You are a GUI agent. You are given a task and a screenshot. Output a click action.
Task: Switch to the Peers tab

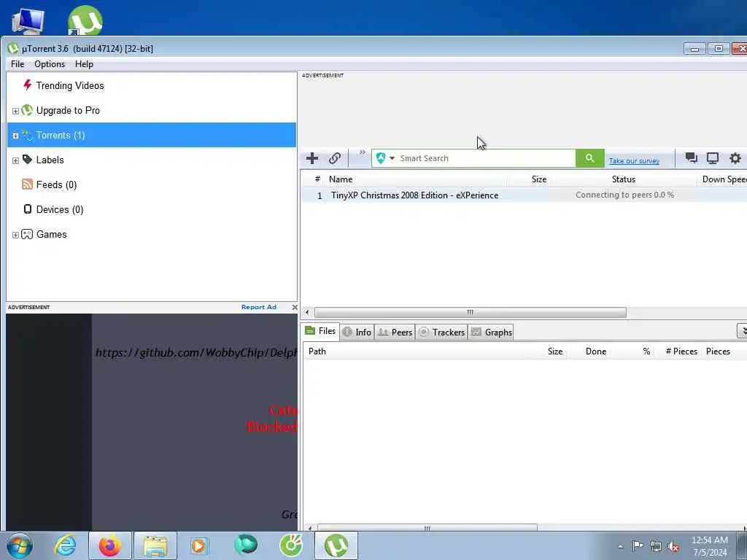[x=395, y=332]
